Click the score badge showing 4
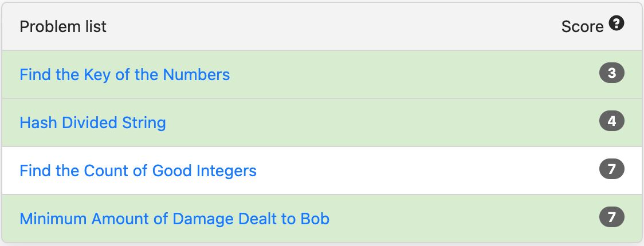The image size is (644, 246). (611, 121)
